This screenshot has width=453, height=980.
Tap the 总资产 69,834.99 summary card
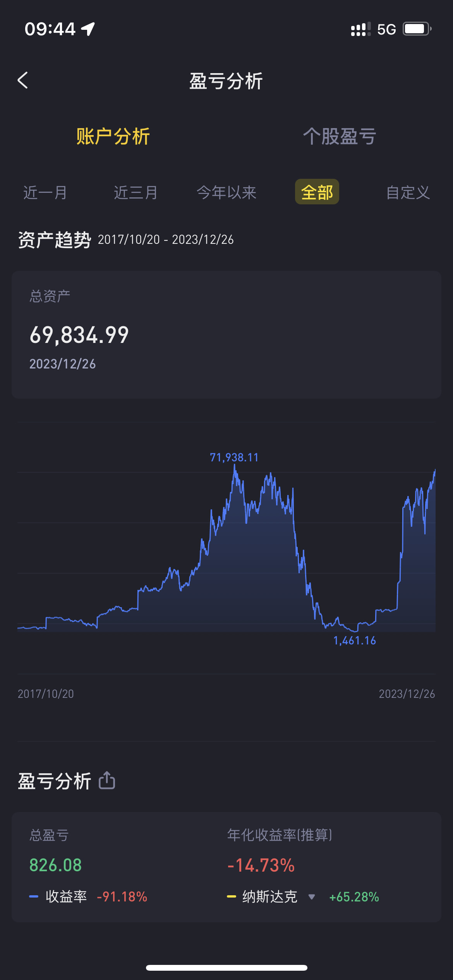pos(226,335)
